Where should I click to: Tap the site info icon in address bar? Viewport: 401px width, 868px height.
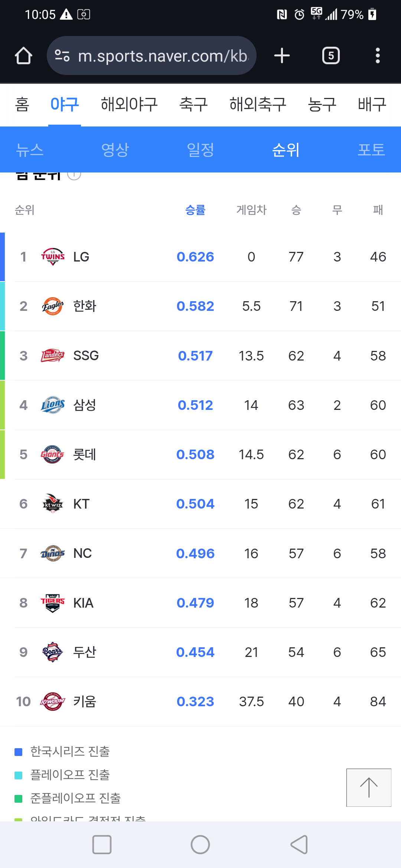(62, 56)
